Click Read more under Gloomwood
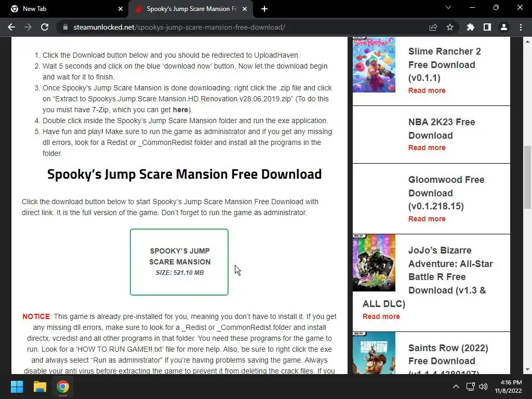This screenshot has height=399, width=532. [x=427, y=219]
